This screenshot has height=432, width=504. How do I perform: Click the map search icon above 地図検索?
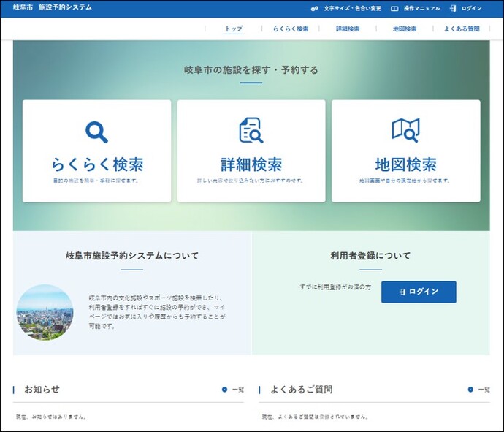pyautogui.click(x=405, y=130)
